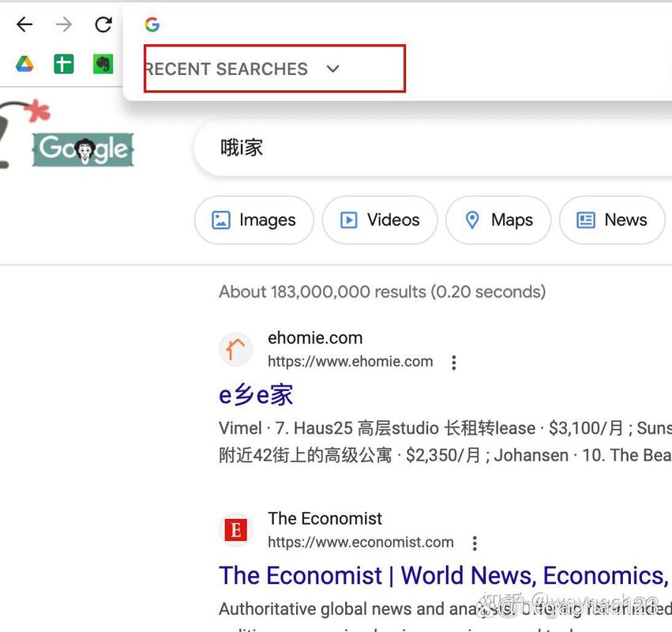Switch to Images results

pyautogui.click(x=254, y=220)
